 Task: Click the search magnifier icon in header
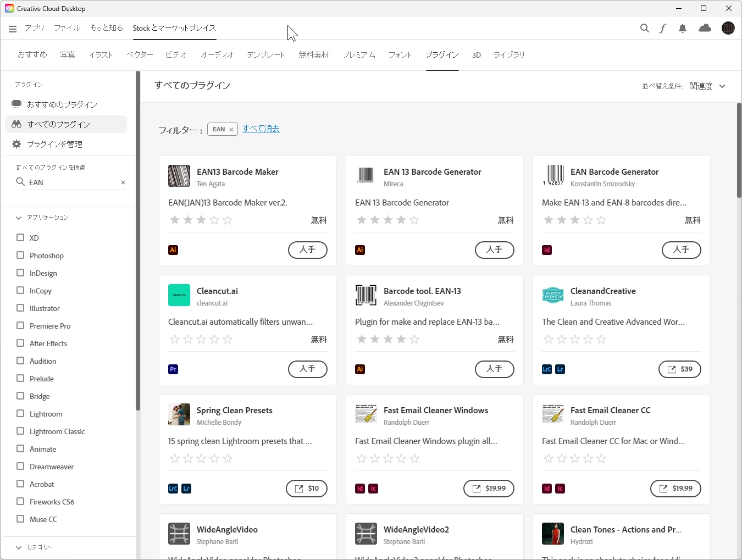point(645,28)
